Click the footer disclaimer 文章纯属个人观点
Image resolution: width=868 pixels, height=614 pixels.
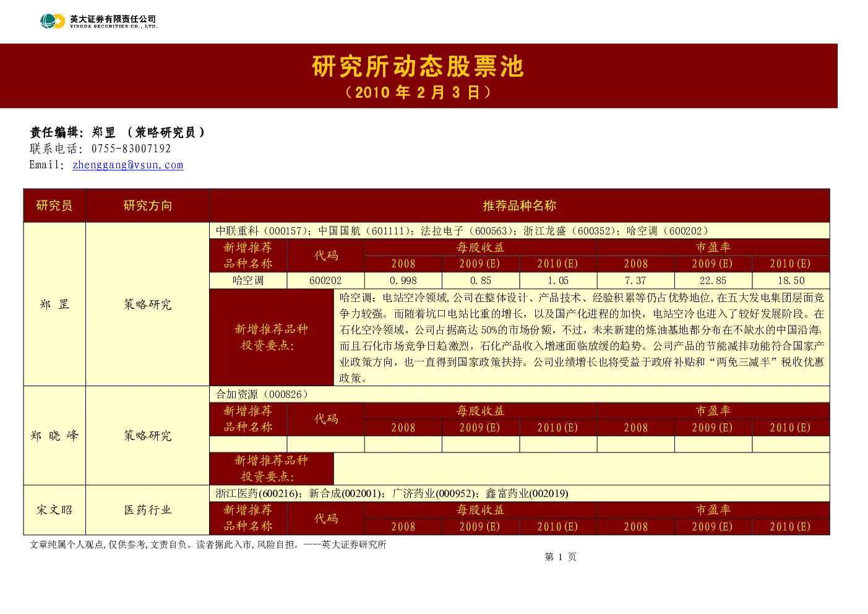click(208, 545)
